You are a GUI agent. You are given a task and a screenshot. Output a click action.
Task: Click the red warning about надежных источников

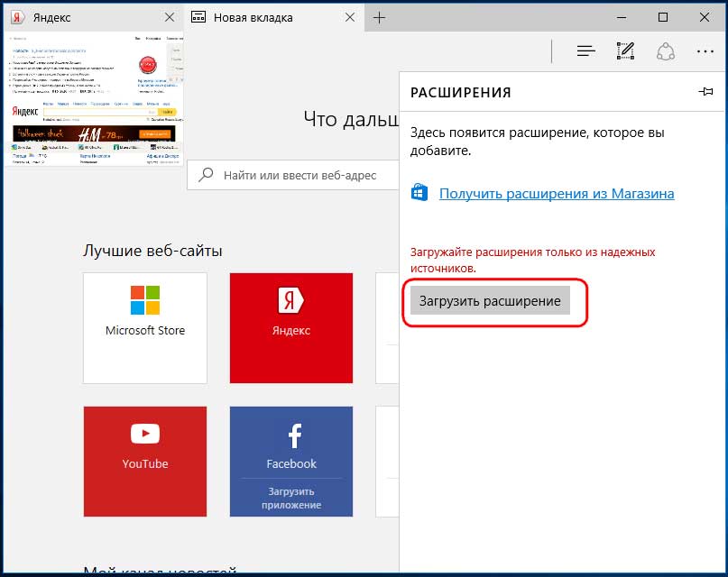(x=532, y=260)
